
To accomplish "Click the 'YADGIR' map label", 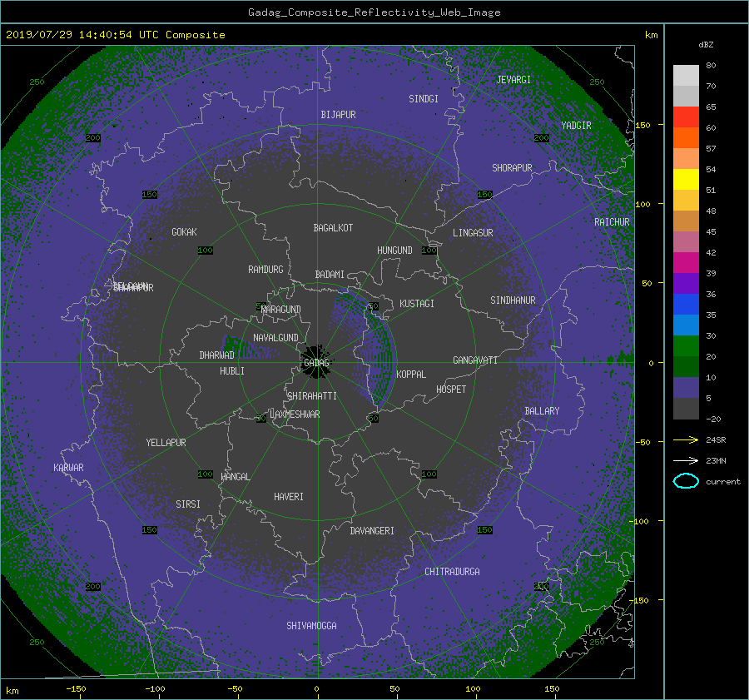I will click(576, 126).
